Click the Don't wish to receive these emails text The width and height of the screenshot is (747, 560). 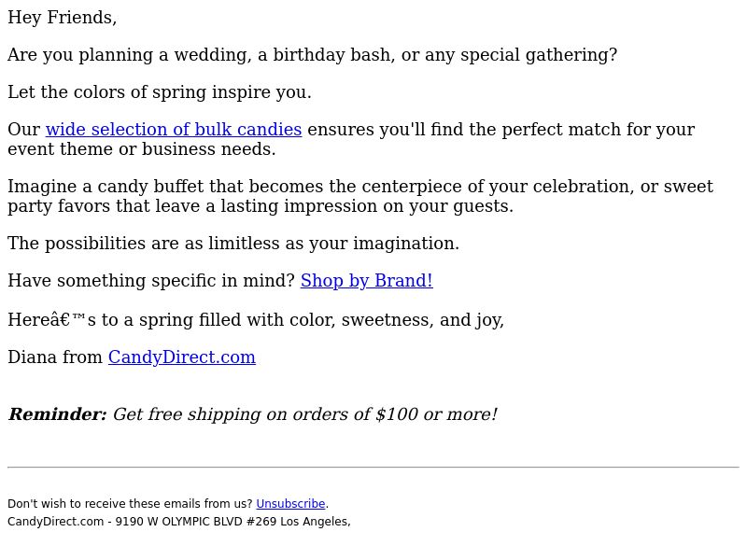[x=130, y=504]
